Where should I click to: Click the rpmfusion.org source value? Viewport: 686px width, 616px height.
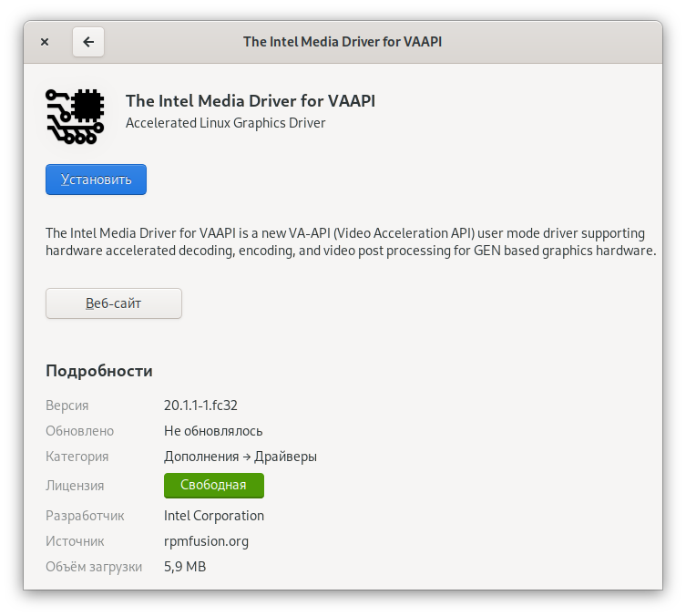click(206, 541)
